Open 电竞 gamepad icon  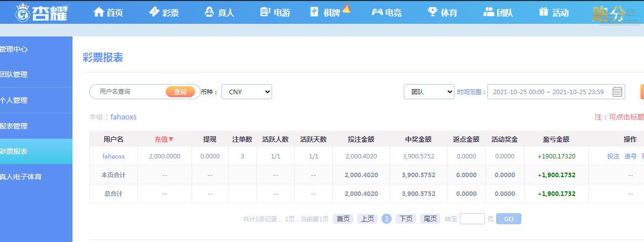[x=377, y=12]
